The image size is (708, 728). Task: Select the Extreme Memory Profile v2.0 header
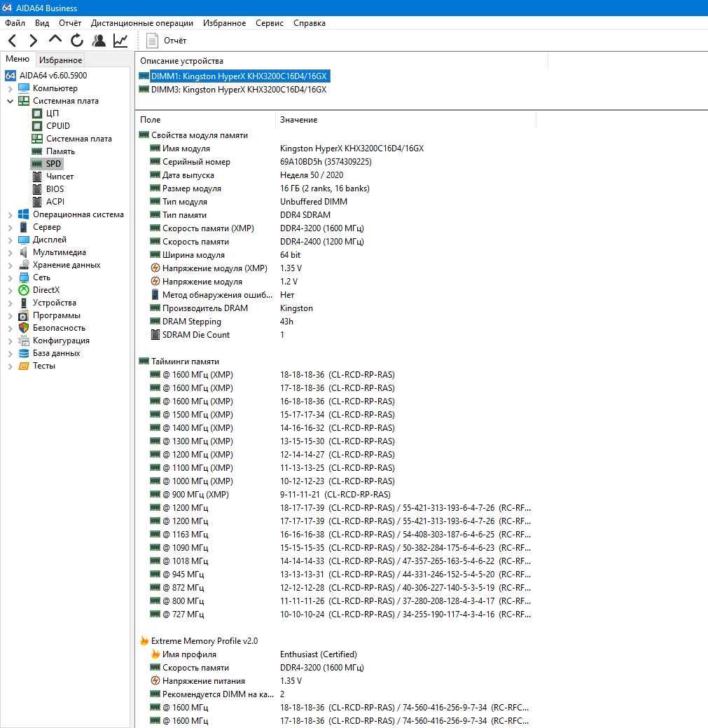[x=199, y=641]
